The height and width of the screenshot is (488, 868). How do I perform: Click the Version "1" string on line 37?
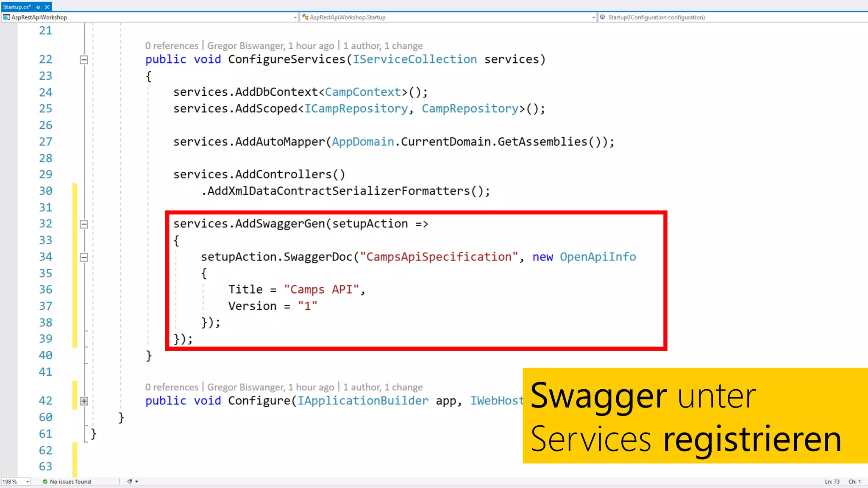pos(308,306)
